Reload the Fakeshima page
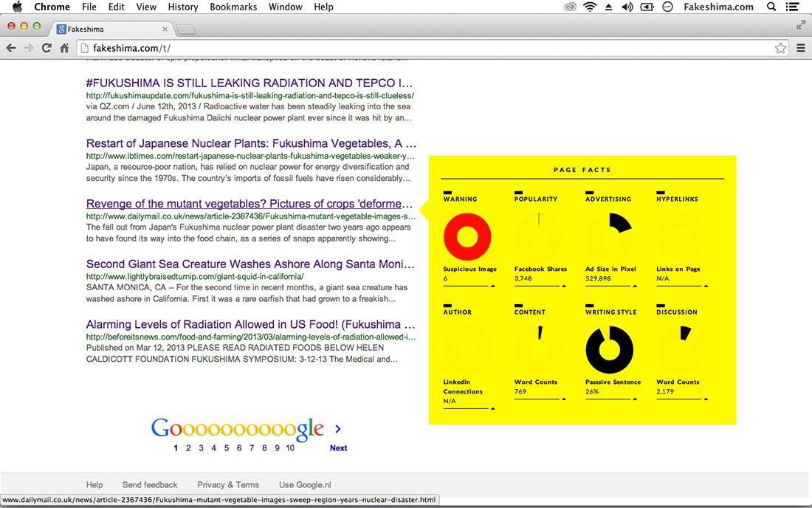Screen dimensions: 812x508 pos(47,48)
